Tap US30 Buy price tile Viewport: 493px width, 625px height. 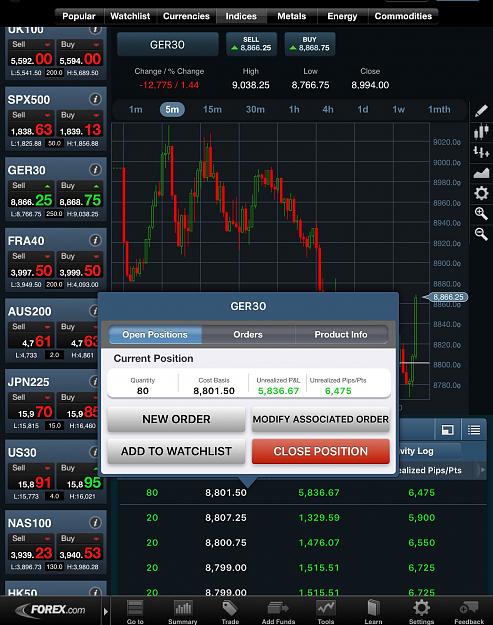[x=79, y=477]
